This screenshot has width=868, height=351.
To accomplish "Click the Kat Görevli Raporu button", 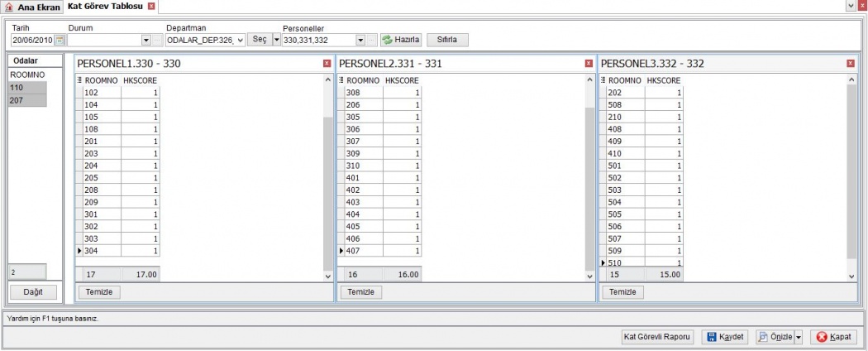I will coord(657,337).
